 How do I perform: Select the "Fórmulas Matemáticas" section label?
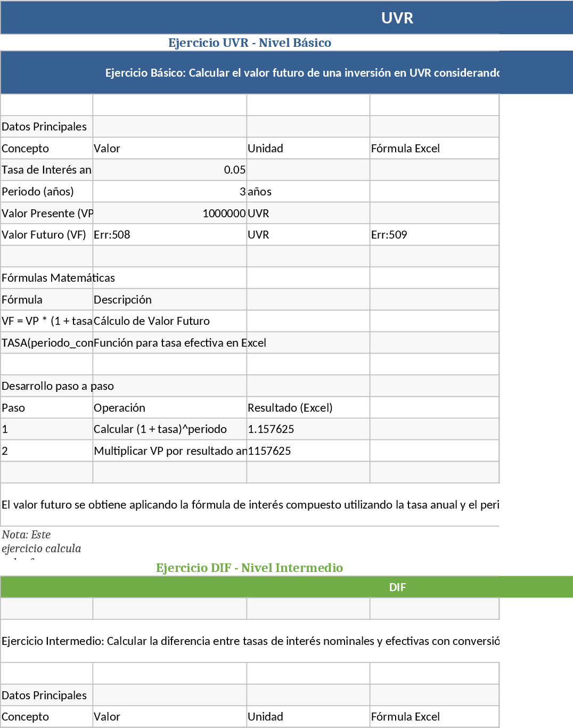[x=46, y=277]
